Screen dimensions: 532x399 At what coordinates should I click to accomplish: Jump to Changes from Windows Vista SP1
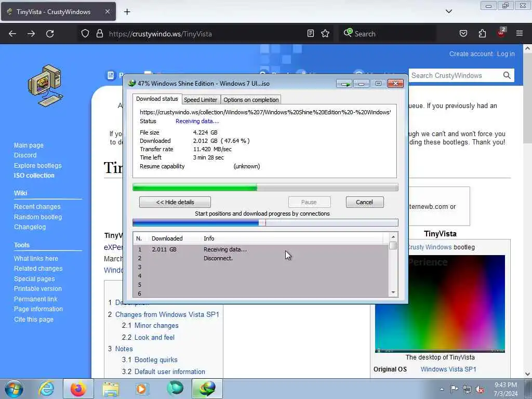(167, 314)
